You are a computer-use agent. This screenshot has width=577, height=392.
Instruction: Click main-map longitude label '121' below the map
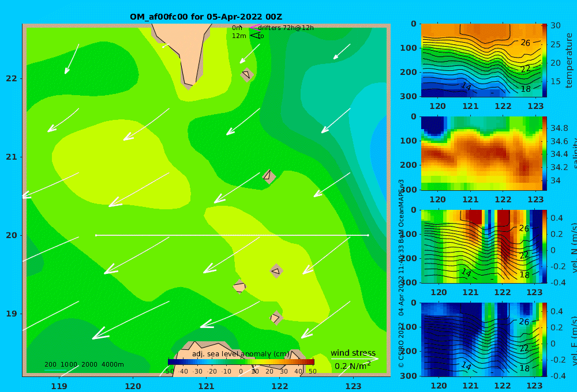(206, 386)
